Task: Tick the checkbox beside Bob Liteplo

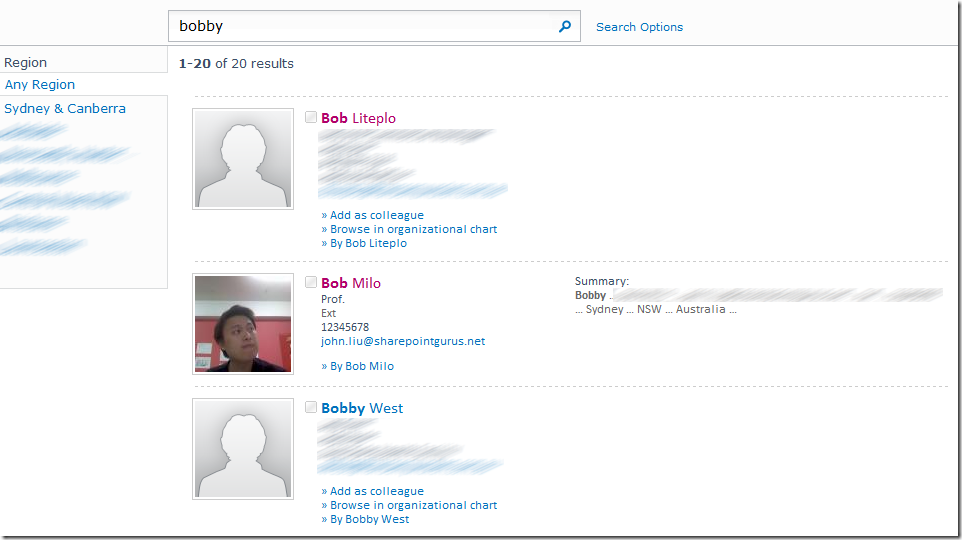Action: click(311, 117)
